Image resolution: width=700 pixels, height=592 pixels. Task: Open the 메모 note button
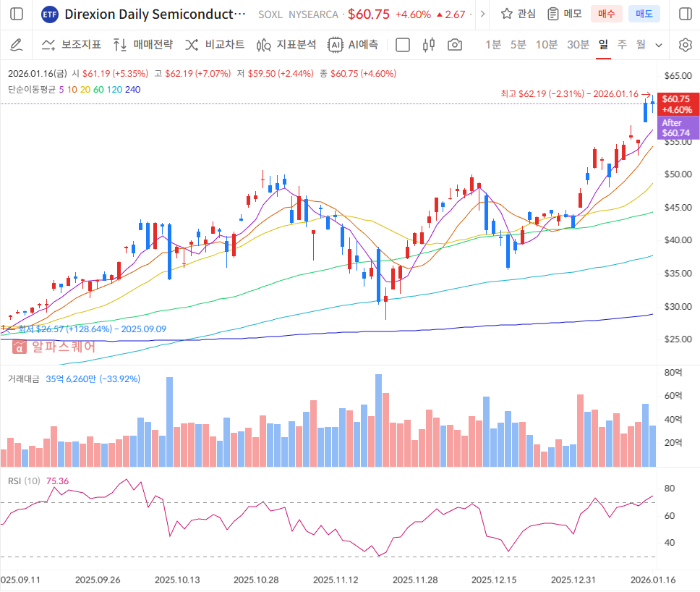pyautogui.click(x=565, y=14)
